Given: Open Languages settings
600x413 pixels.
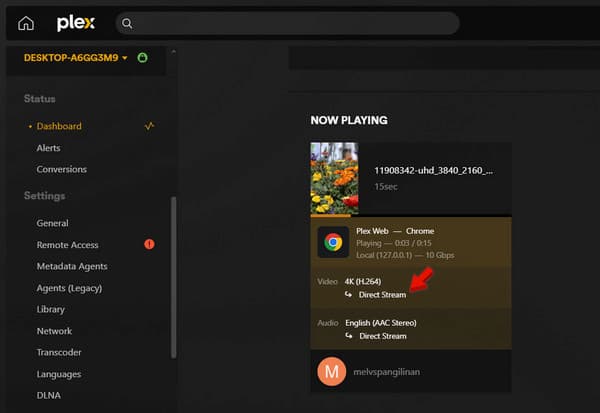Looking at the screenshot, I should (x=59, y=374).
